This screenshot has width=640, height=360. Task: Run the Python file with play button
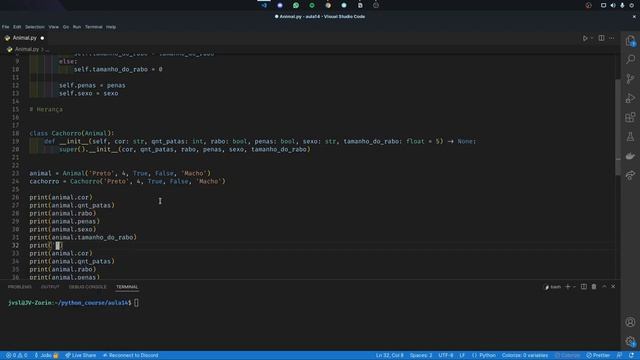585,38
